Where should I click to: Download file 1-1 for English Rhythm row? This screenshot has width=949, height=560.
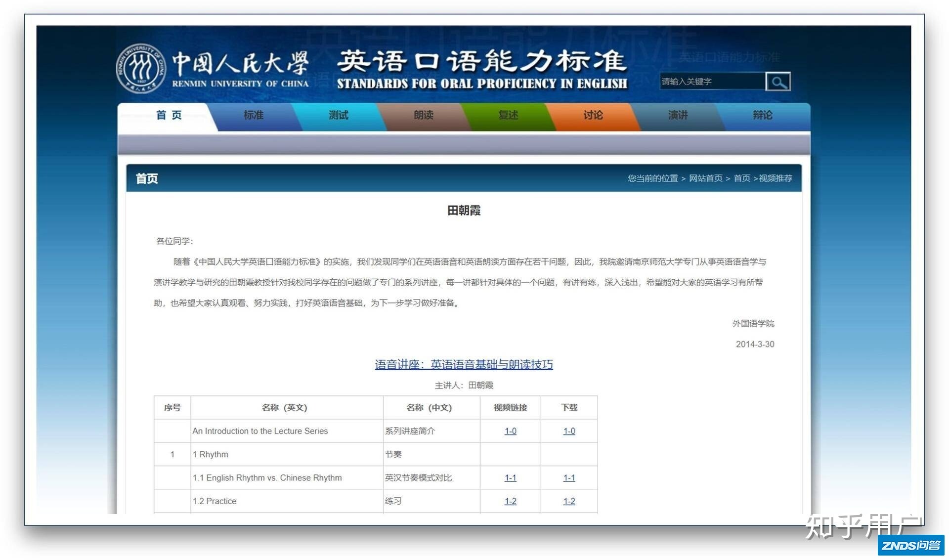[569, 478]
